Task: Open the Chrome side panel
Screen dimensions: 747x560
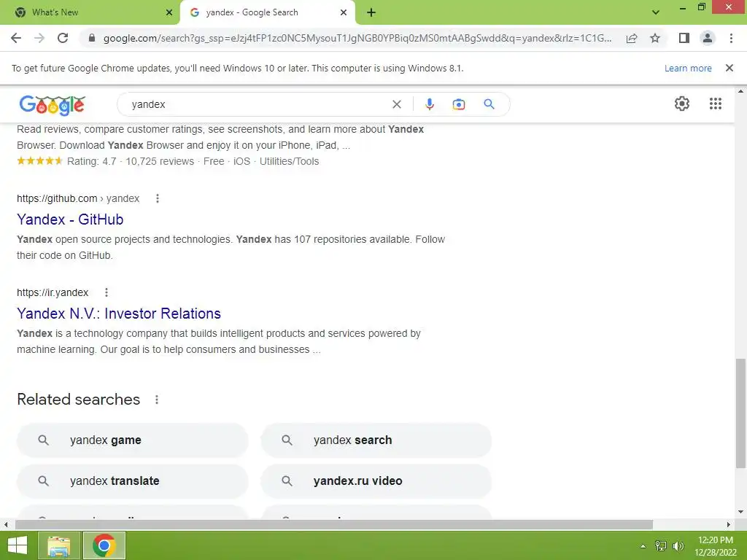Action: (x=684, y=38)
